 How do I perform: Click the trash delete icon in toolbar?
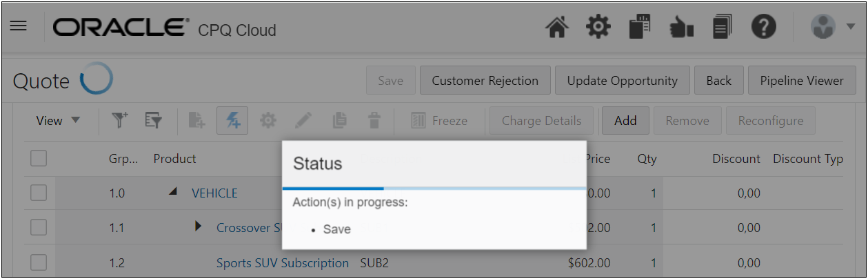point(374,120)
